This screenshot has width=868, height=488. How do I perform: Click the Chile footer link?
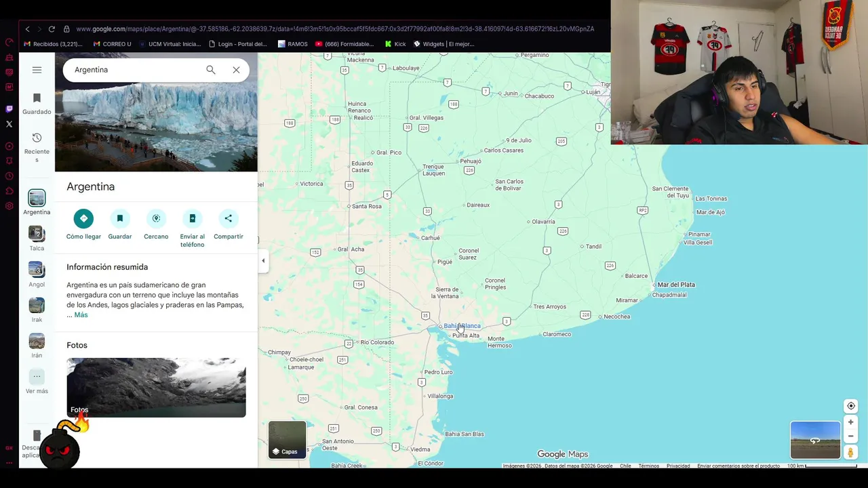(x=625, y=466)
